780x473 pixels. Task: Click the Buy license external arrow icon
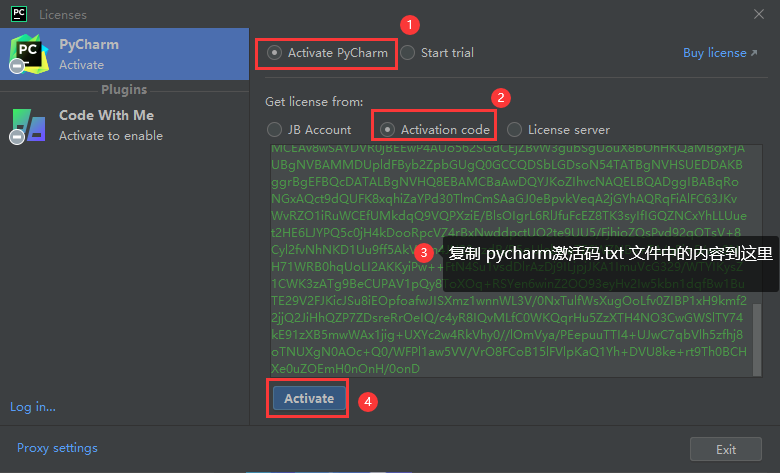tap(754, 53)
